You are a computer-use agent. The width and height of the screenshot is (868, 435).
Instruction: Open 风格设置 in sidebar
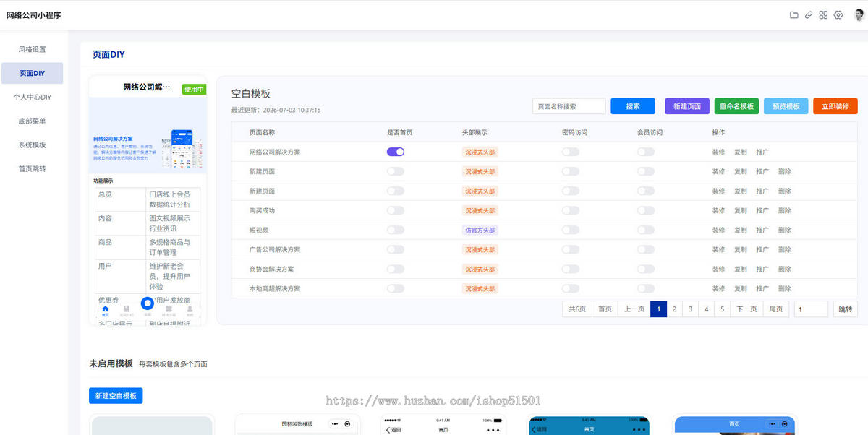click(x=32, y=49)
